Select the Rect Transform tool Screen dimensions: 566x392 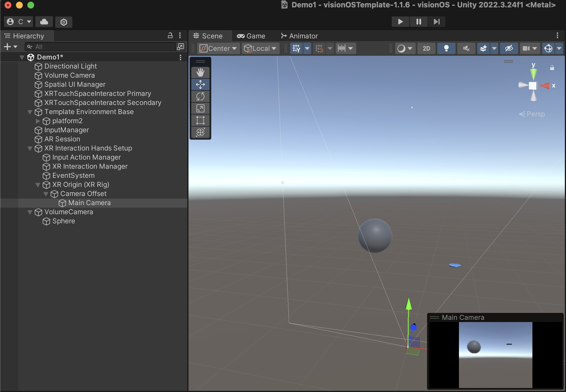[x=200, y=120]
